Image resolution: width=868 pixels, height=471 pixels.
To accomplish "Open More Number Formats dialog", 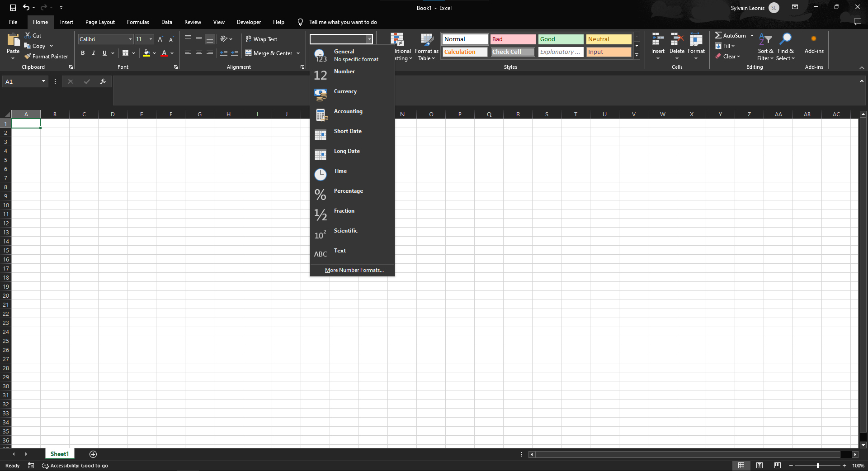I will click(354, 270).
